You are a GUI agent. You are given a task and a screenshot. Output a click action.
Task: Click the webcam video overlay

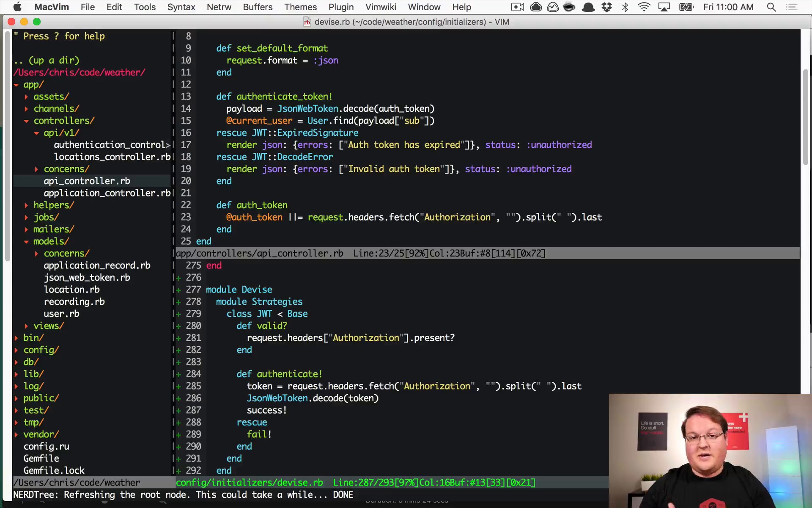click(x=710, y=450)
